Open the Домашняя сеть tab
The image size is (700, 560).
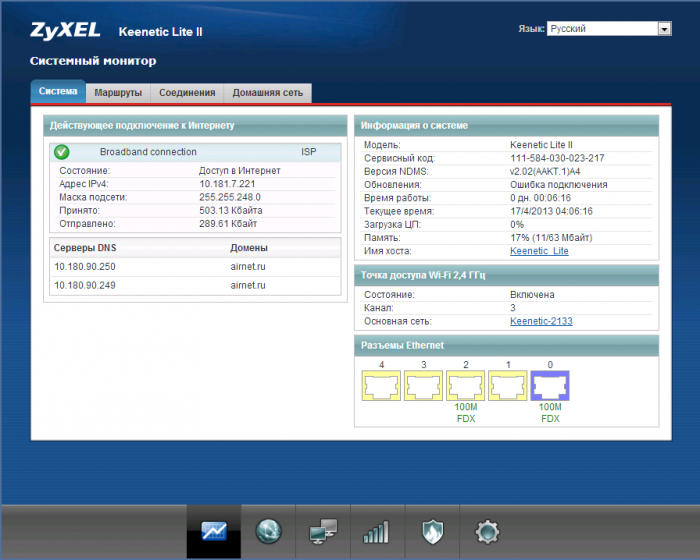pos(267,93)
